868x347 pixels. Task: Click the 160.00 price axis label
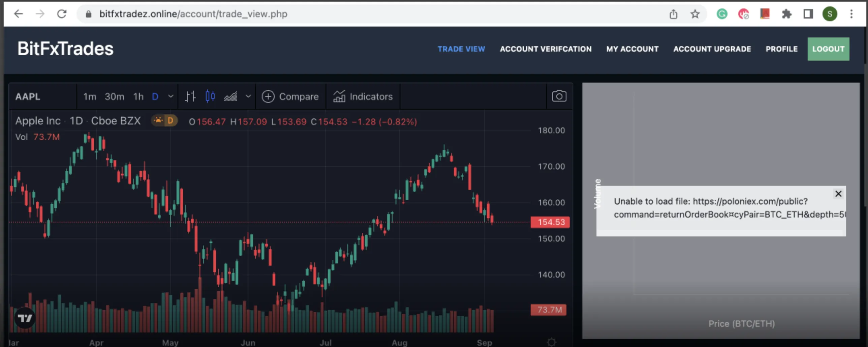[551, 203]
